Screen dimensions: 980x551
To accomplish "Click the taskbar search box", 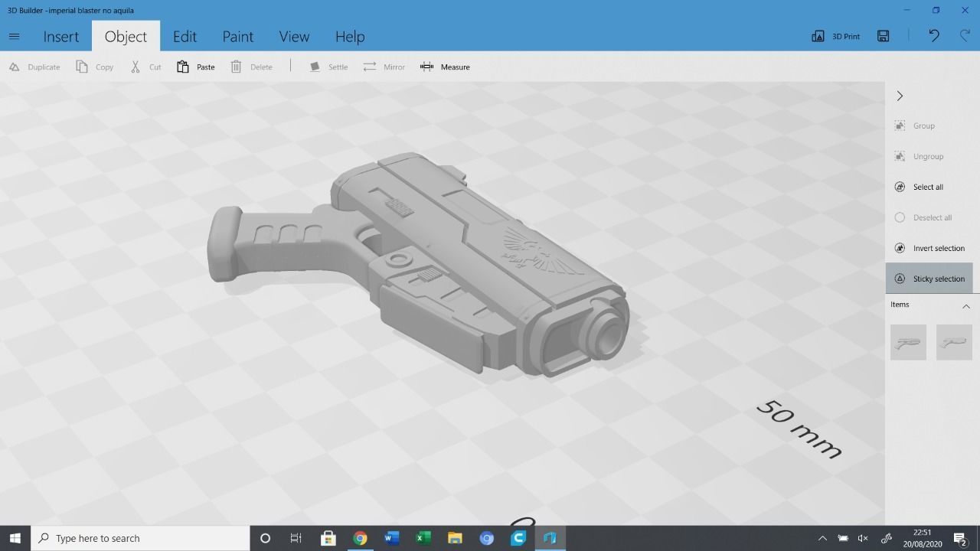I will tap(140, 538).
